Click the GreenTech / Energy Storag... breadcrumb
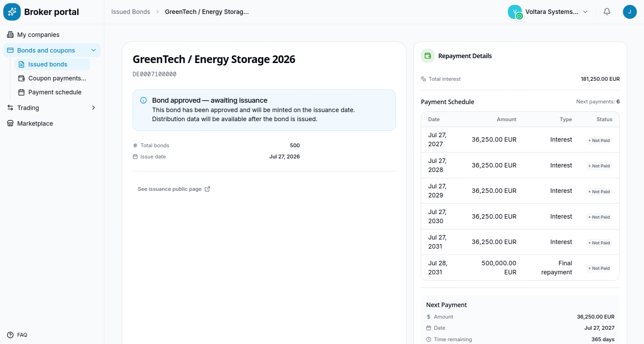Viewport: 644px width, 344px height. click(x=207, y=12)
